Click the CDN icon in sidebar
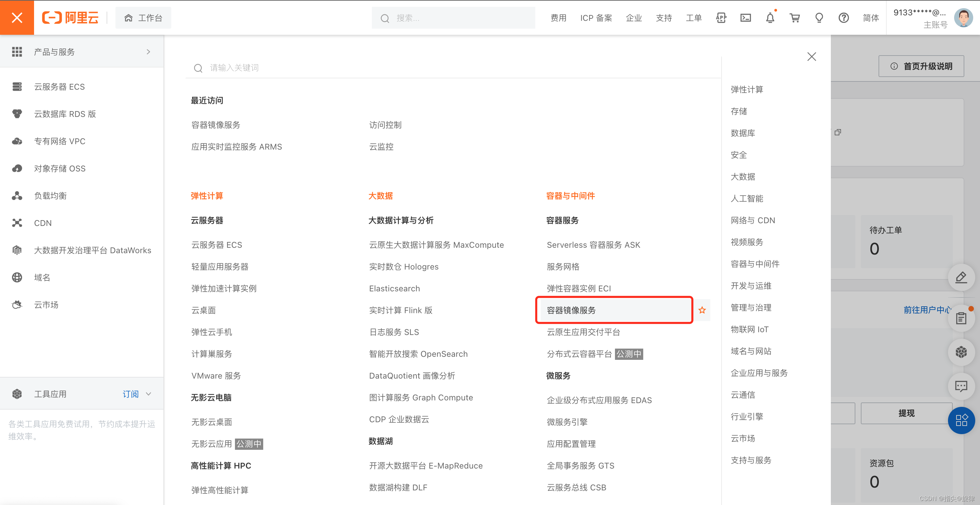Viewport: 980px width, 505px height. [x=17, y=223]
